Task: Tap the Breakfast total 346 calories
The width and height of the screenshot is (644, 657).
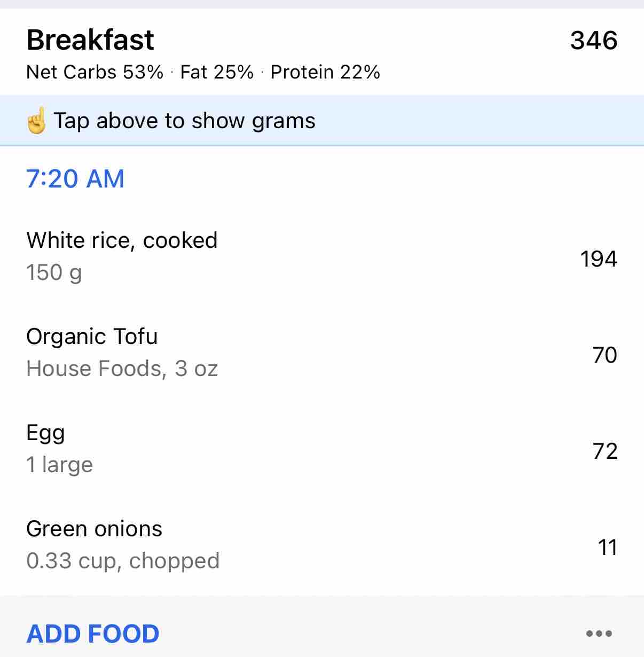Action: tap(594, 41)
